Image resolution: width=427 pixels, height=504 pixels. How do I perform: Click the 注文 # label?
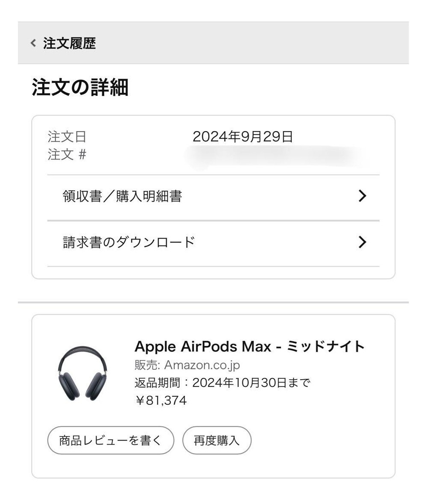click(67, 155)
